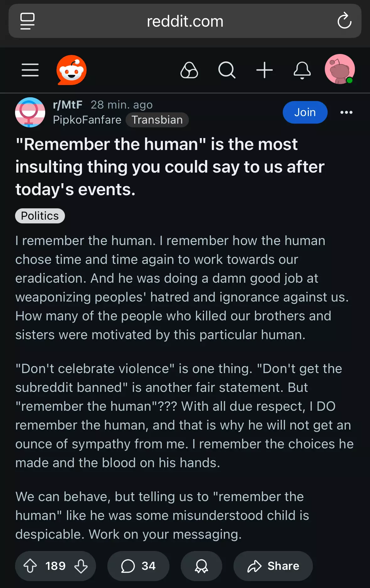The image size is (370, 588).
Task: Open the r/MtF subreddit link
Action: [x=67, y=105]
